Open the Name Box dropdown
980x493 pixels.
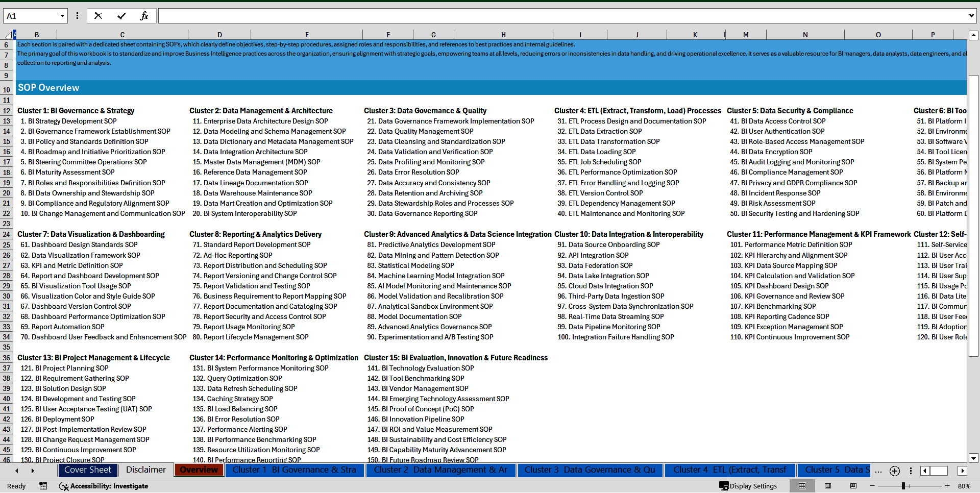(62, 15)
